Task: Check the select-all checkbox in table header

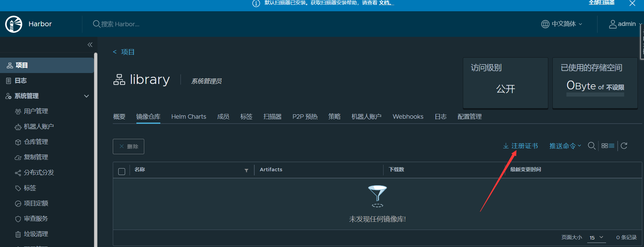Action: tap(122, 172)
